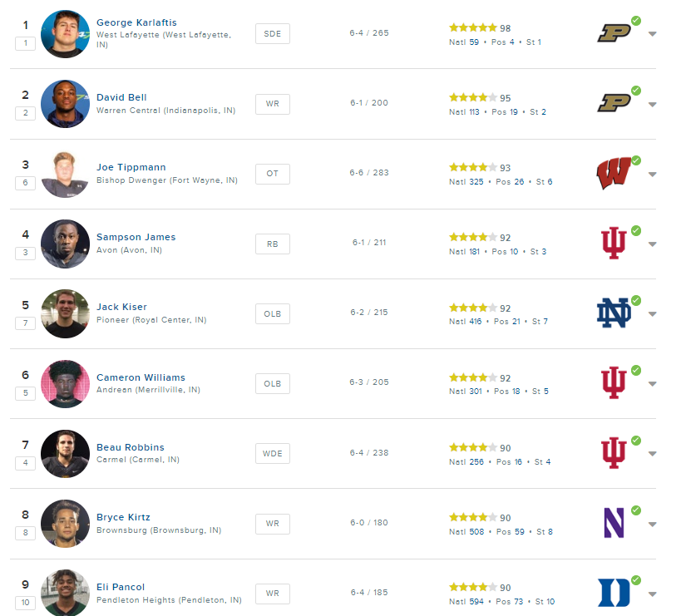
Task: Click green commit checkmark for George Karlaftis
Action: pos(636,21)
